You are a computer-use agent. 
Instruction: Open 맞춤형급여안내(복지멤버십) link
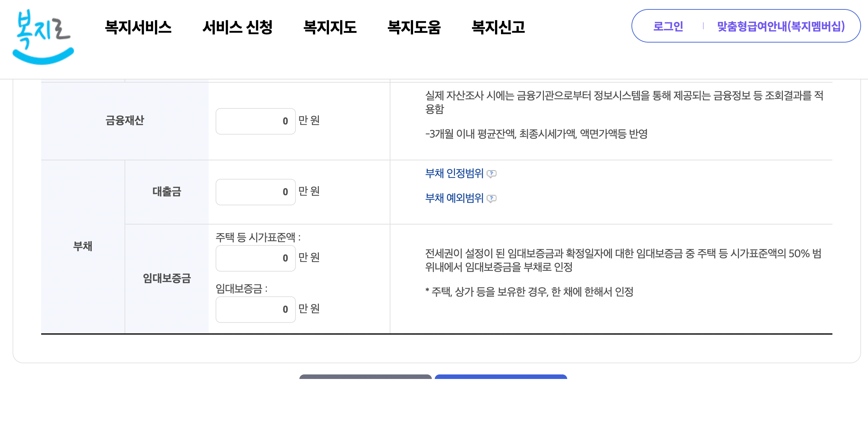pos(781,26)
